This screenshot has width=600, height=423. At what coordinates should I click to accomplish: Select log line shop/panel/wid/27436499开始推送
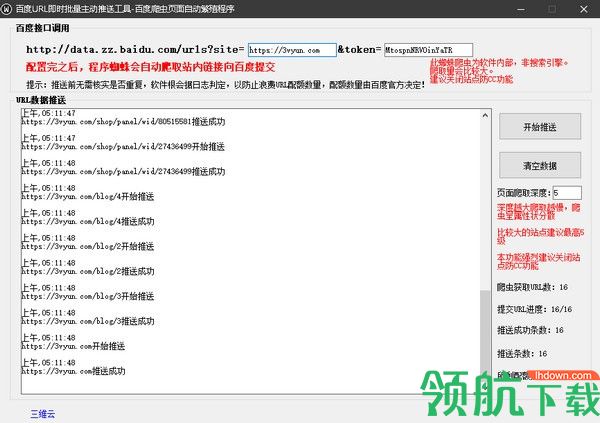(123, 147)
